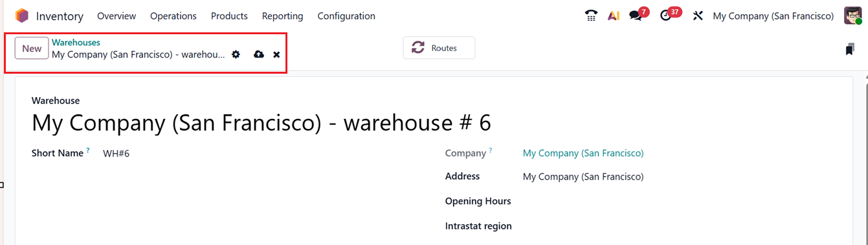Save the record with cloud upload icon

tap(259, 55)
